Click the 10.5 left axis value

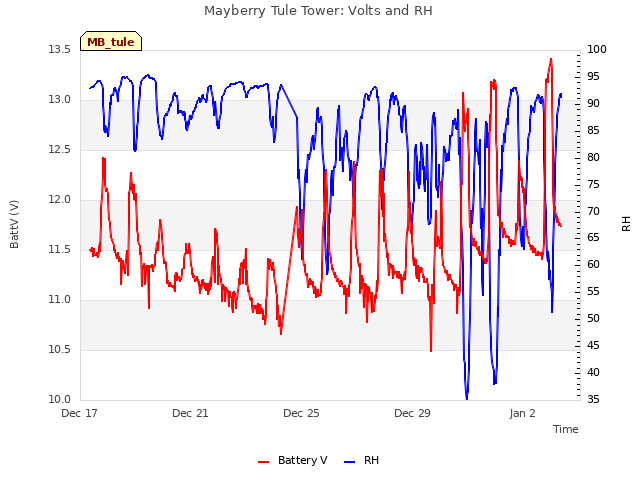[60, 349]
